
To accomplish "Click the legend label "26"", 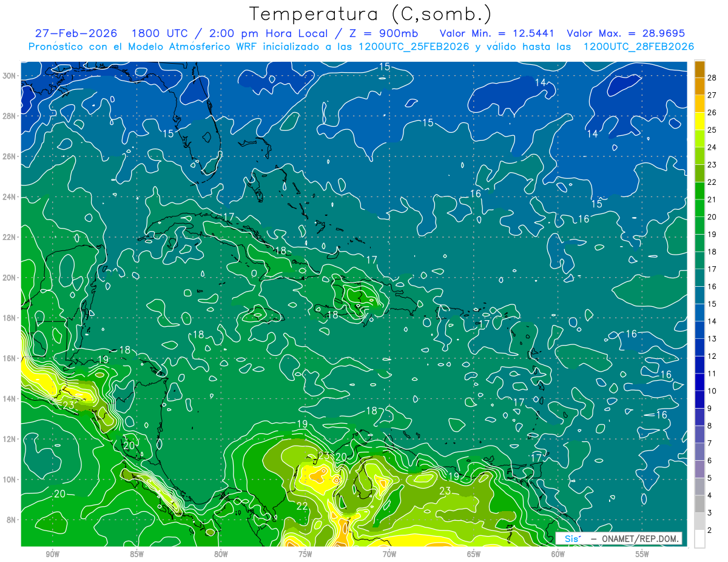I will pos(712,113).
